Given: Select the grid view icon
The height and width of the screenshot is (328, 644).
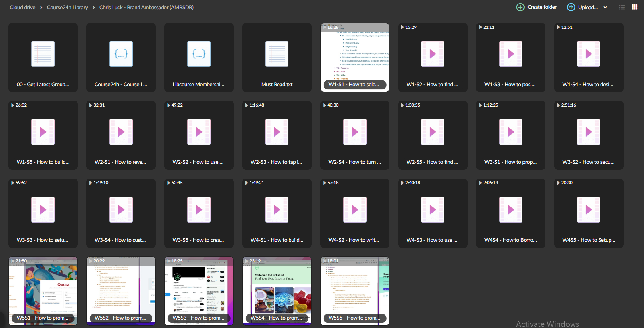Looking at the screenshot, I should pos(634,7).
